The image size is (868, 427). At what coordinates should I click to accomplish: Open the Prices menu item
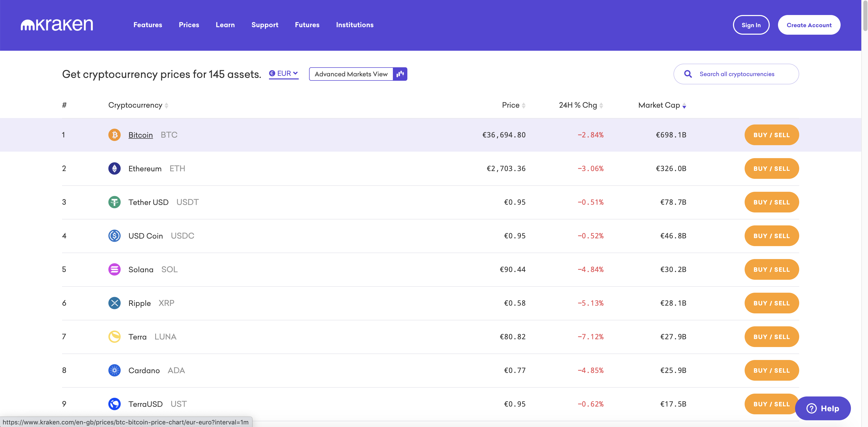tap(189, 25)
